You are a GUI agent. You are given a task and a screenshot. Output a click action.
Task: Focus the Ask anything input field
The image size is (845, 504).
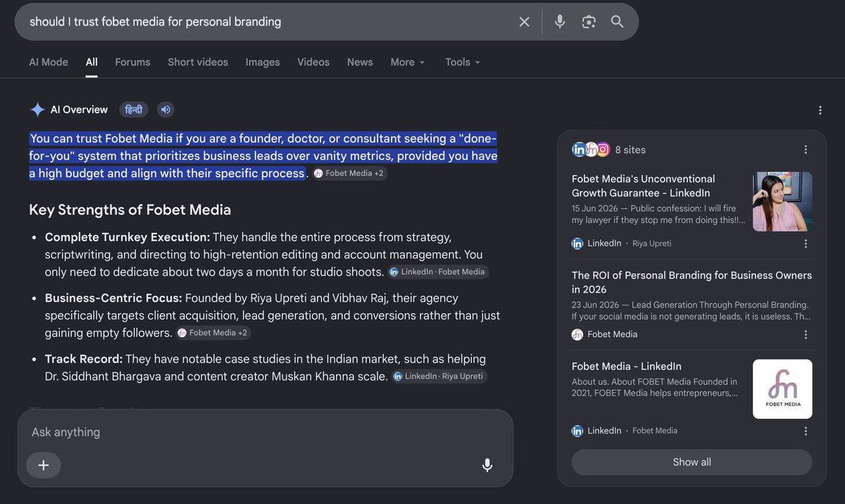265,432
